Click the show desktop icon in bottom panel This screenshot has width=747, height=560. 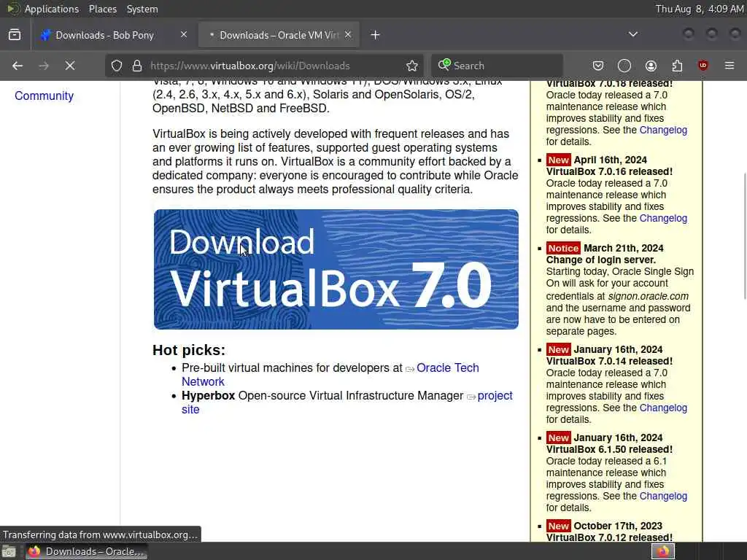(9, 551)
